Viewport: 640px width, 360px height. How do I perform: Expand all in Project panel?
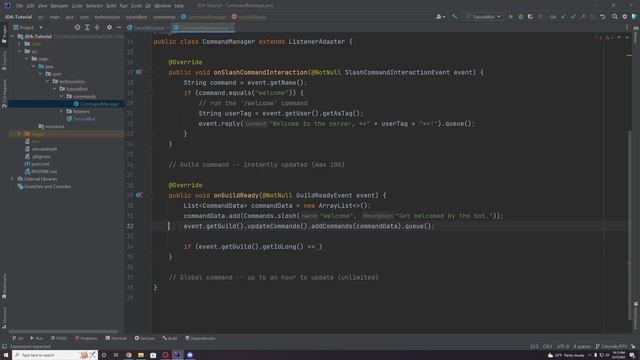point(87,27)
